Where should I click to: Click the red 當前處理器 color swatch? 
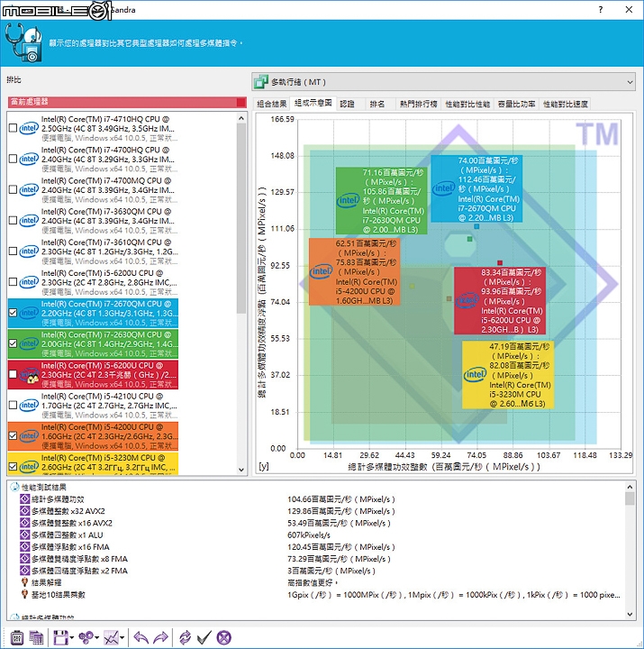pos(241,102)
